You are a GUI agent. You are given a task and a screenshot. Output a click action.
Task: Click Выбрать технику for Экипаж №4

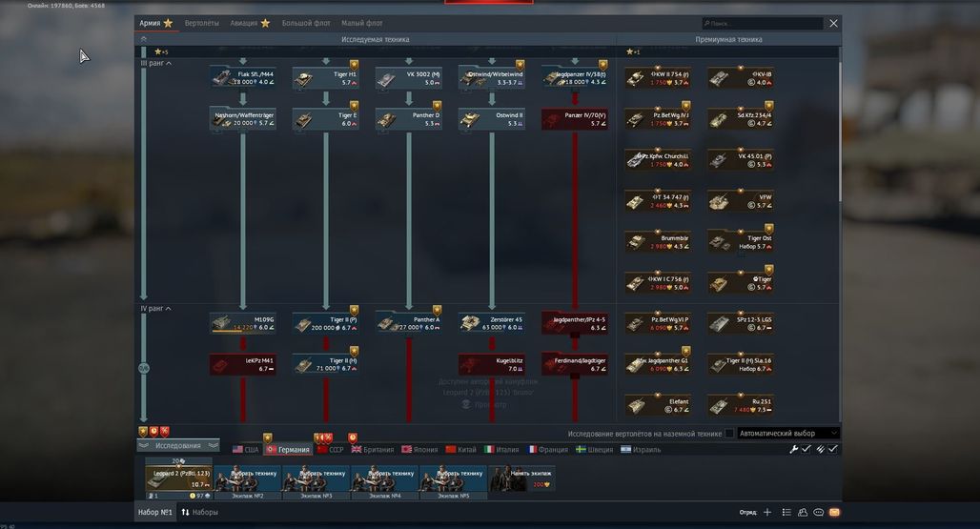click(385, 478)
